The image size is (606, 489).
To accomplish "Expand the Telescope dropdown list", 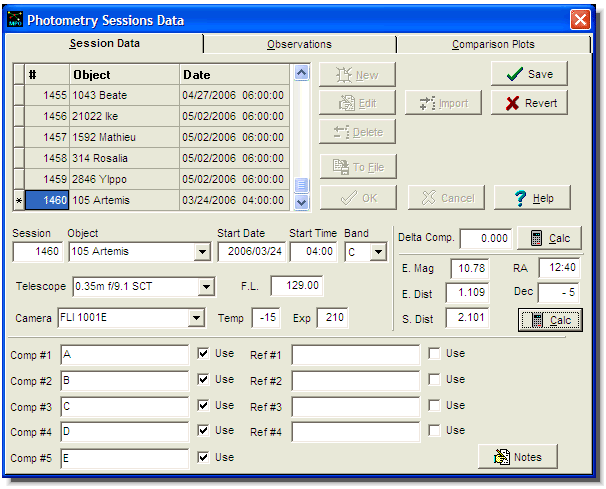I will [206, 286].
